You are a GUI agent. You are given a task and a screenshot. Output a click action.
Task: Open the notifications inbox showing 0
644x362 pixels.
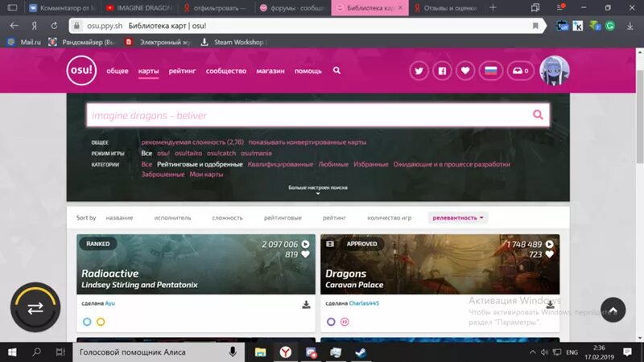coord(520,71)
